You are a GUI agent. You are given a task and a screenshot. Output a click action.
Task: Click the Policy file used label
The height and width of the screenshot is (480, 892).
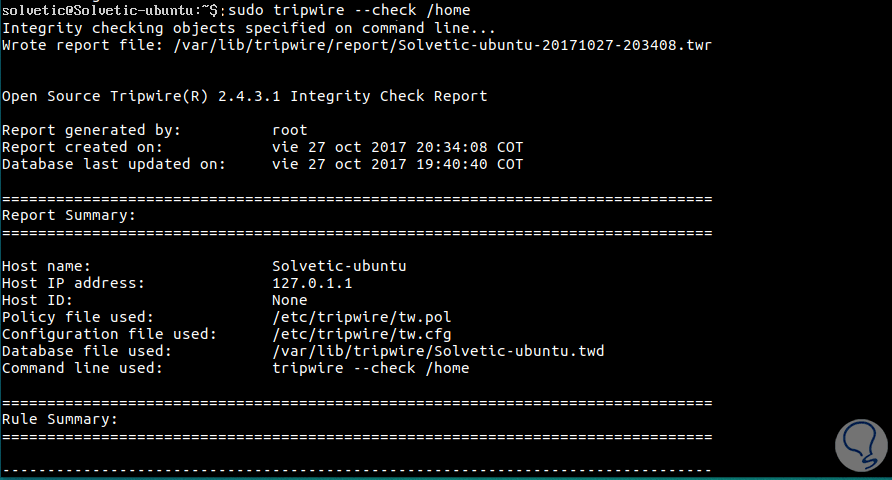pyautogui.click(x=77, y=317)
